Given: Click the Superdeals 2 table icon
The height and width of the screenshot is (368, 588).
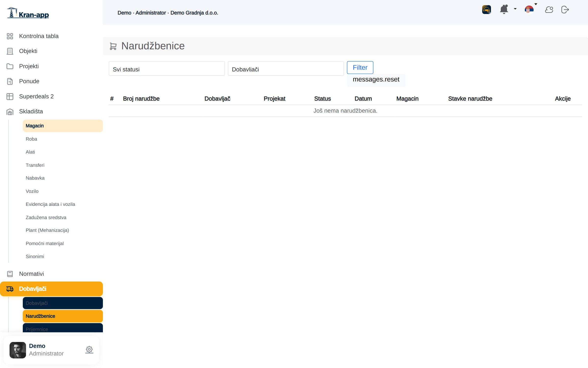Looking at the screenshot, I should tap(10, 97).
